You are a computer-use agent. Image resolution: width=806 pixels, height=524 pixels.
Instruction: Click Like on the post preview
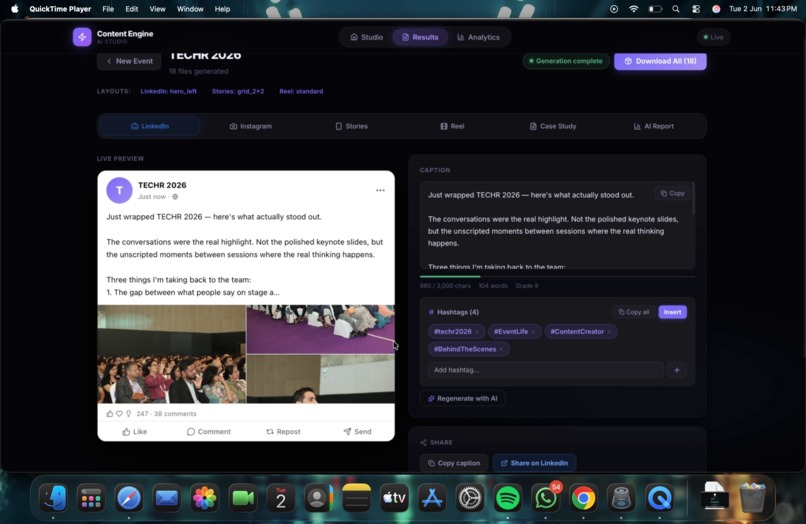(135, 431)
